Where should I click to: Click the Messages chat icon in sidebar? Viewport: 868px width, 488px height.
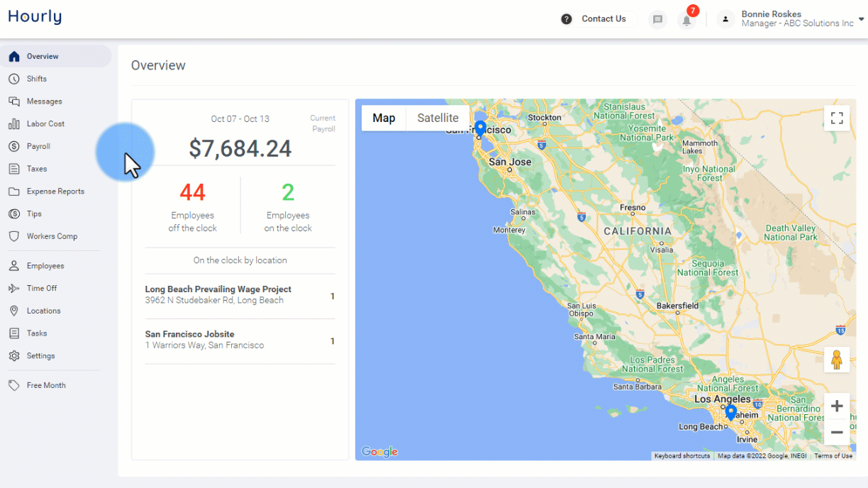[x=13, y=101]
